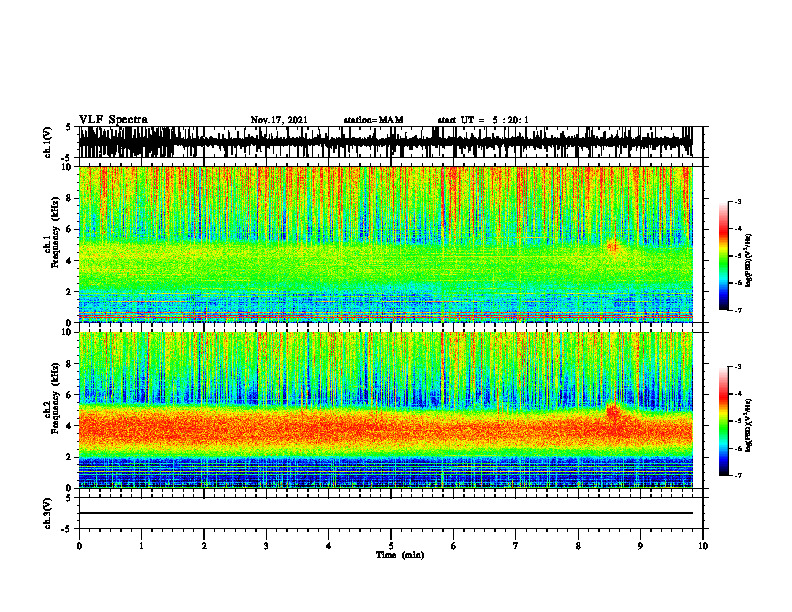The image size is (792, 612).
Task: Click the "Time (min)" axis title
Action: [400, 555]
